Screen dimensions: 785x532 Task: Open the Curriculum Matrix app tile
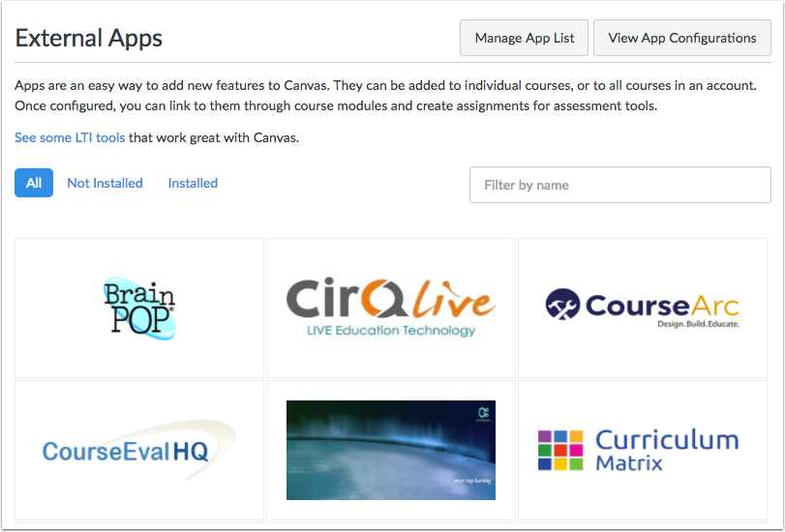tap(643, 450)
